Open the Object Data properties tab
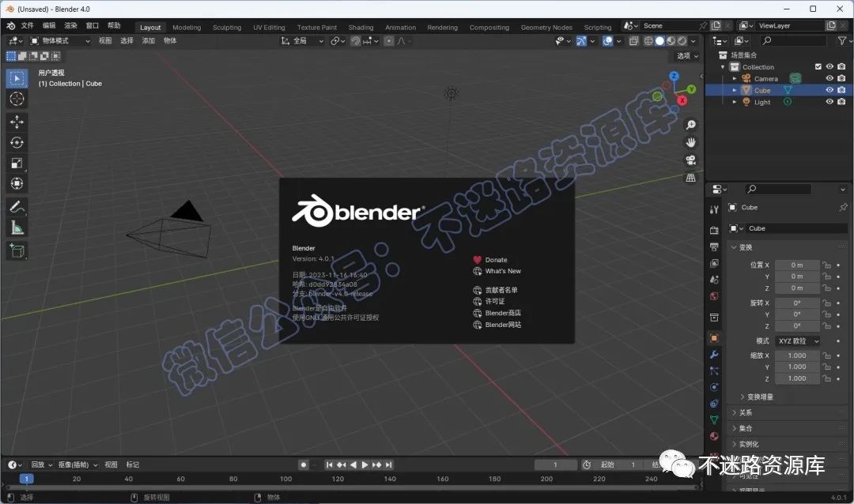Image resolution: width=854 pixels, height=504 pixels. [714, 419]
